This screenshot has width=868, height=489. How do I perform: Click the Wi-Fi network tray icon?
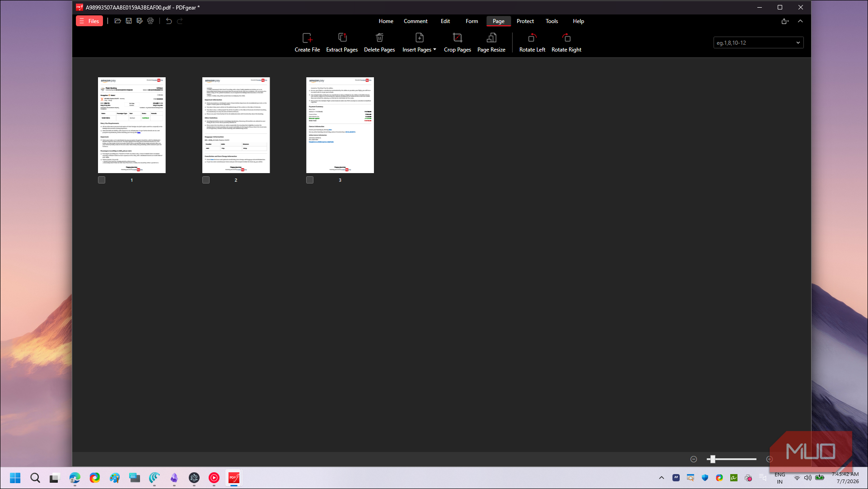pyautogui.click(x=797, y=478)
